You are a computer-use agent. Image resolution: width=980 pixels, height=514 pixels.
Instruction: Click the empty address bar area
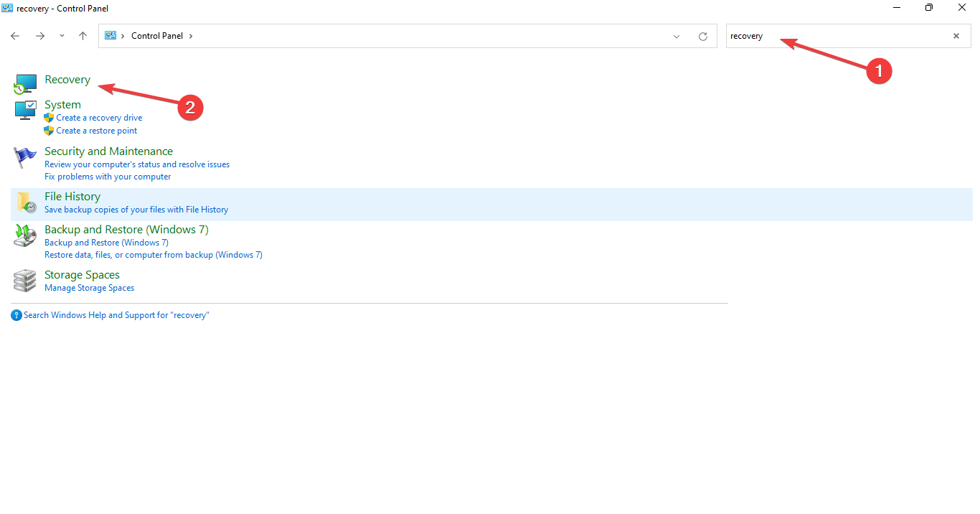[430, 36]
